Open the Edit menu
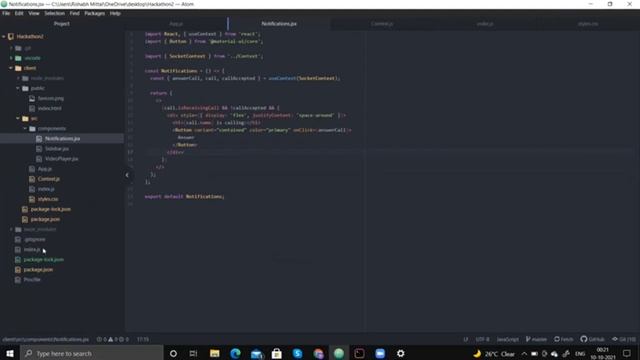 [x=19, y=13]
